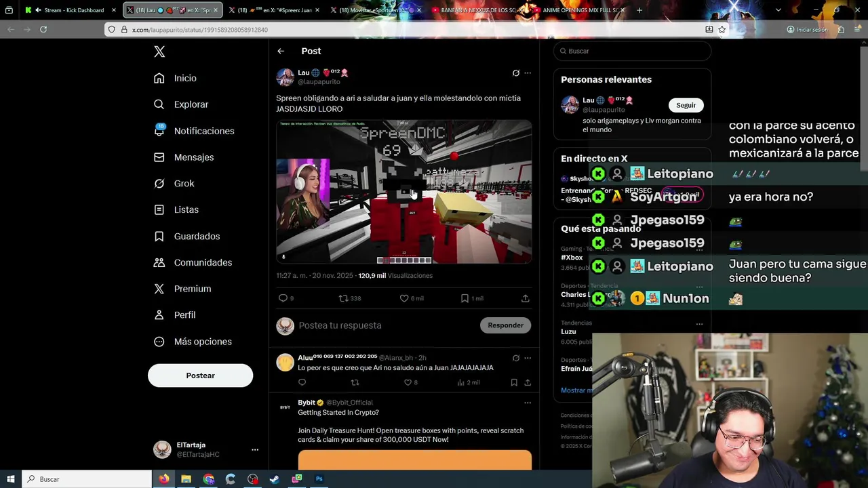Click reply icon with 9 replies
The height and width of the screenshot is (488, 868).
coord(283,298)
